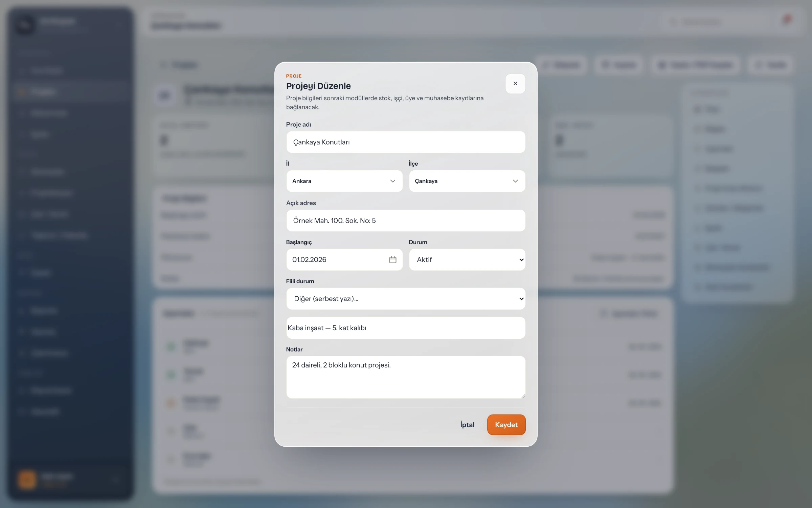Open the İl dropdown showing Ankara
The width and height of the screenshot is (812, 508).
coord(344,181)
